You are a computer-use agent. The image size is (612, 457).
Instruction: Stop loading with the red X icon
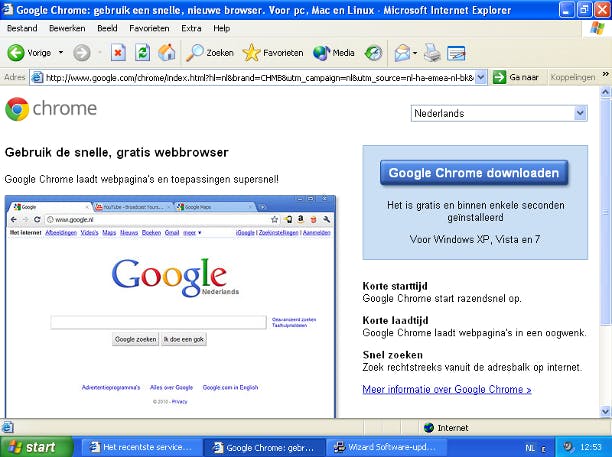118,53
